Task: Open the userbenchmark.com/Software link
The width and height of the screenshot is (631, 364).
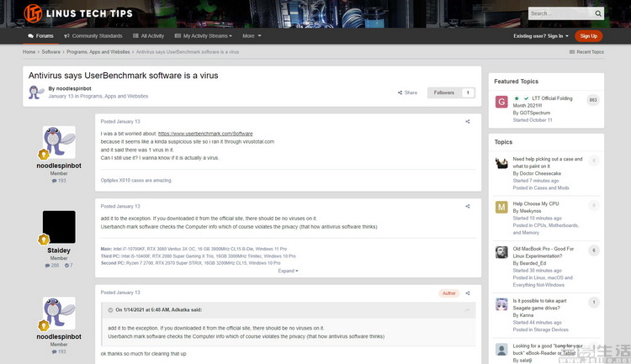Action: point(205,134)
